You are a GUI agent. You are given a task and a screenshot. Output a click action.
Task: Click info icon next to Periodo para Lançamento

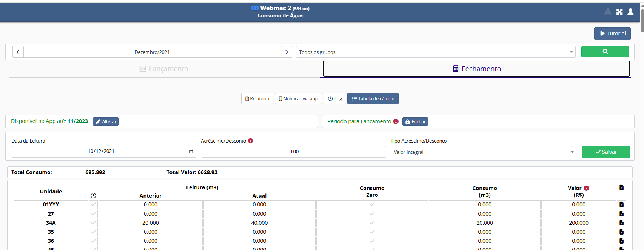click(396, 121)
